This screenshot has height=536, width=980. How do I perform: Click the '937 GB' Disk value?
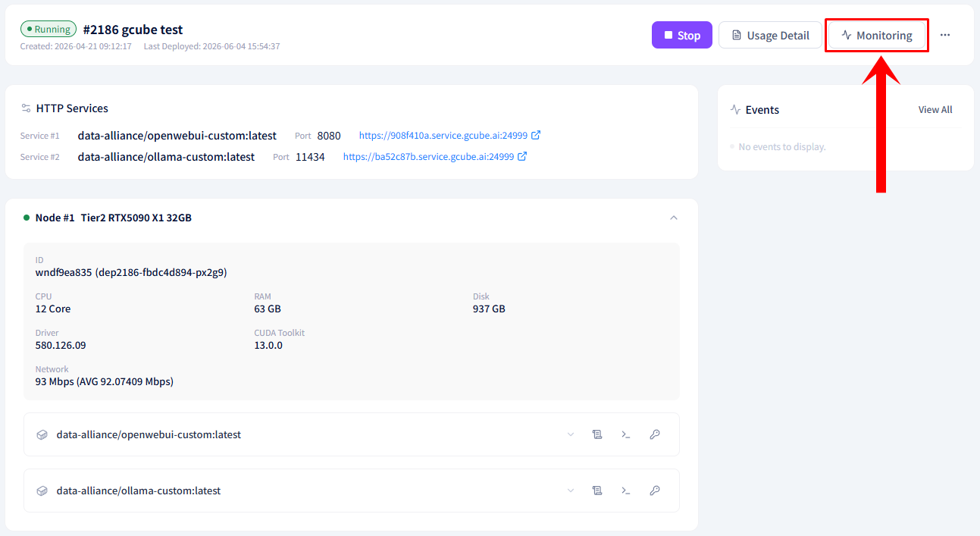click(x=489, y=309)
